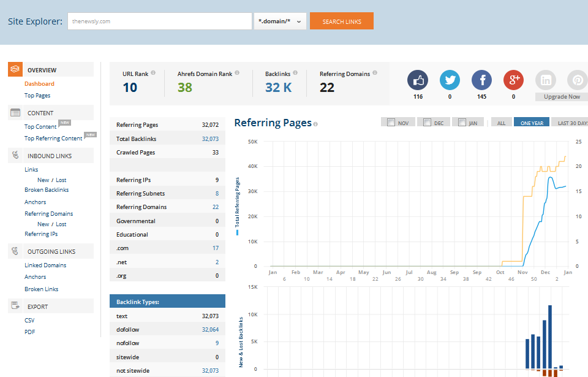
Task: Open Anchors under Inbound Links
Action: pos(36,202)
